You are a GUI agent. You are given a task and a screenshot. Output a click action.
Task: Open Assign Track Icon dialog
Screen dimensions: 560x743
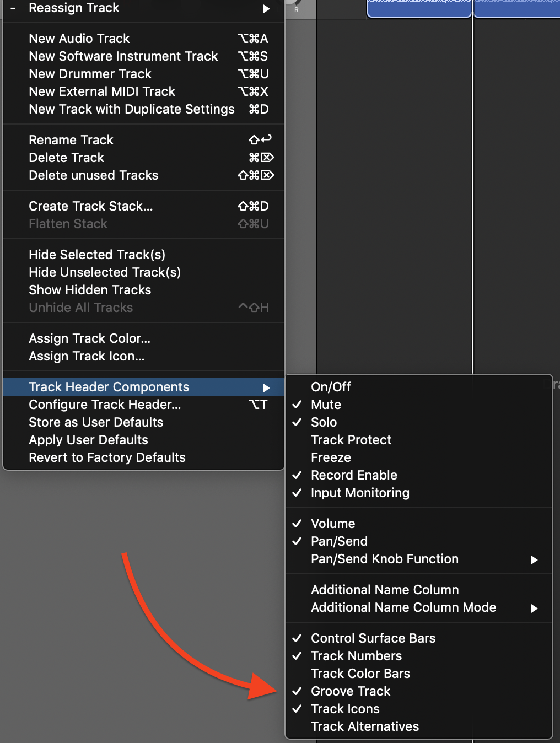coord(87,356)
